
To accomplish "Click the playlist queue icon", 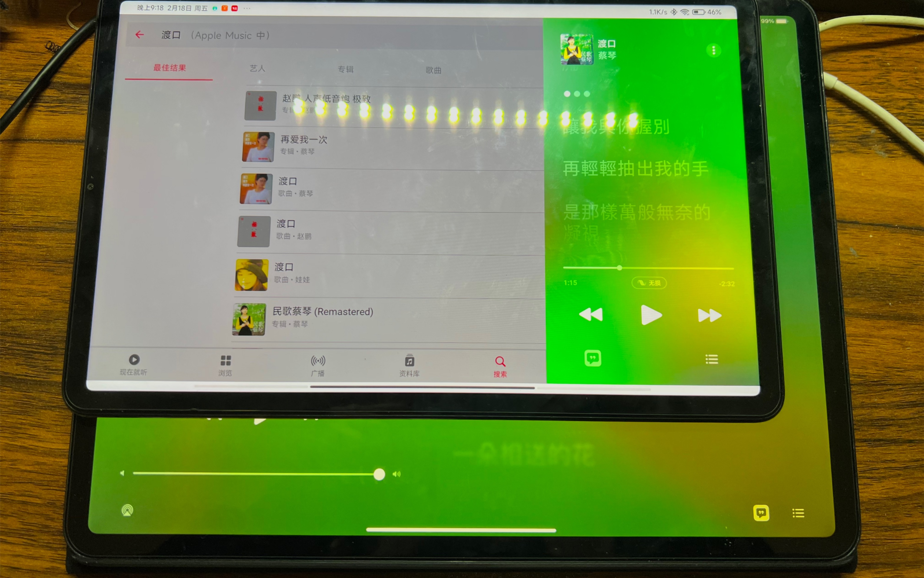I will (711, 358).
